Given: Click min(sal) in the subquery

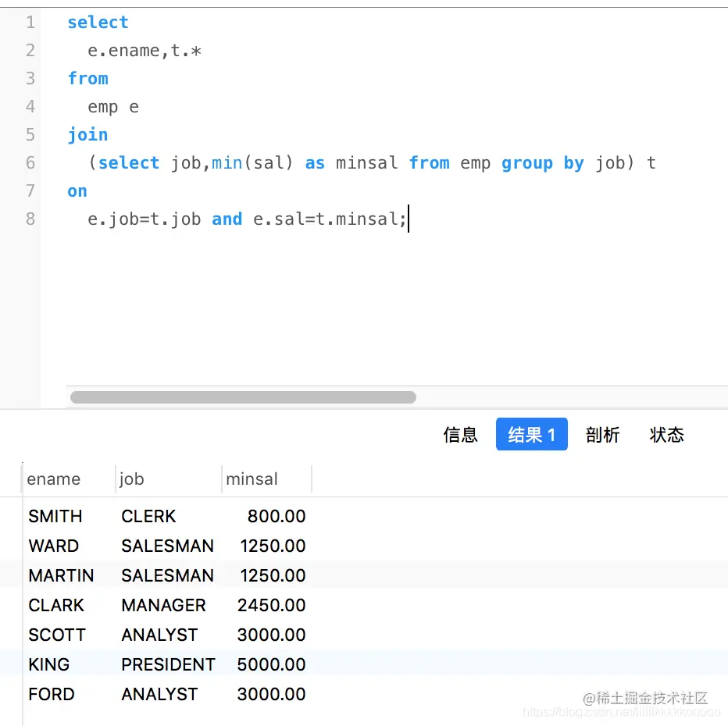Looking at the screenshot, I should 252,163.
